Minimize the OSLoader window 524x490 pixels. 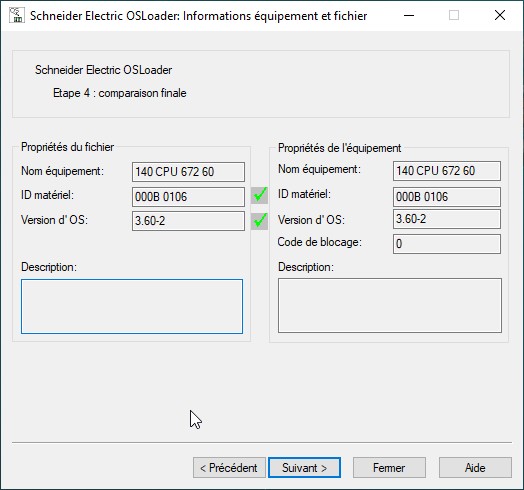tap(409, 15)
